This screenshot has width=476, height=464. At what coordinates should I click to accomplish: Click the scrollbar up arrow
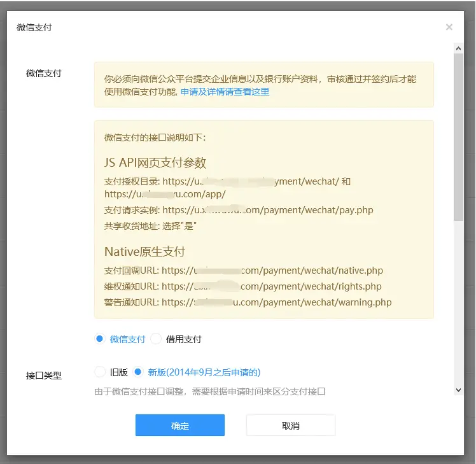click(x=458, y=48)
